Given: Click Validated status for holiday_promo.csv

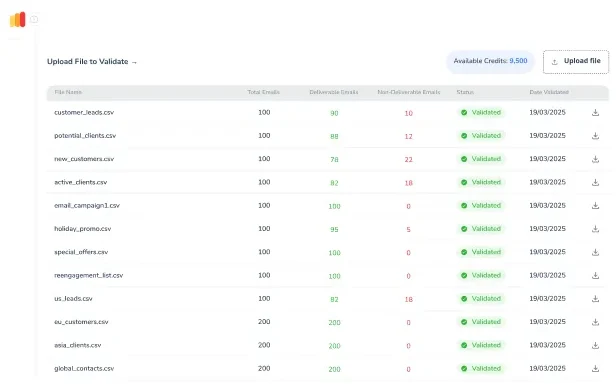Looking at the screenshot, I should pos(481,229).
